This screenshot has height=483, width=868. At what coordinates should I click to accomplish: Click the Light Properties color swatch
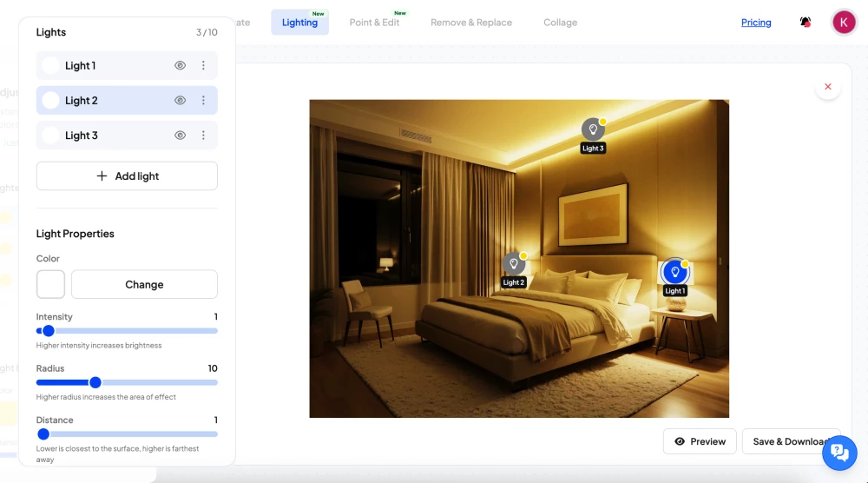[x=50, y=284]
